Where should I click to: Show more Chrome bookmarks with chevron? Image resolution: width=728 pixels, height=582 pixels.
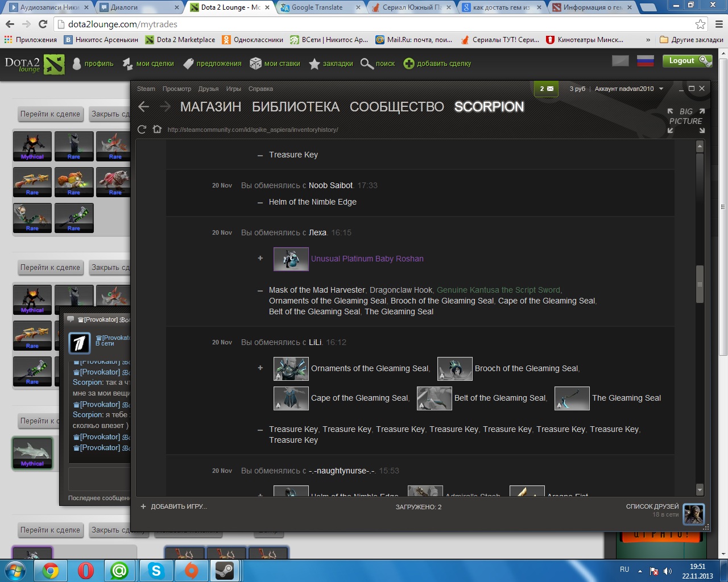(648, 40)
